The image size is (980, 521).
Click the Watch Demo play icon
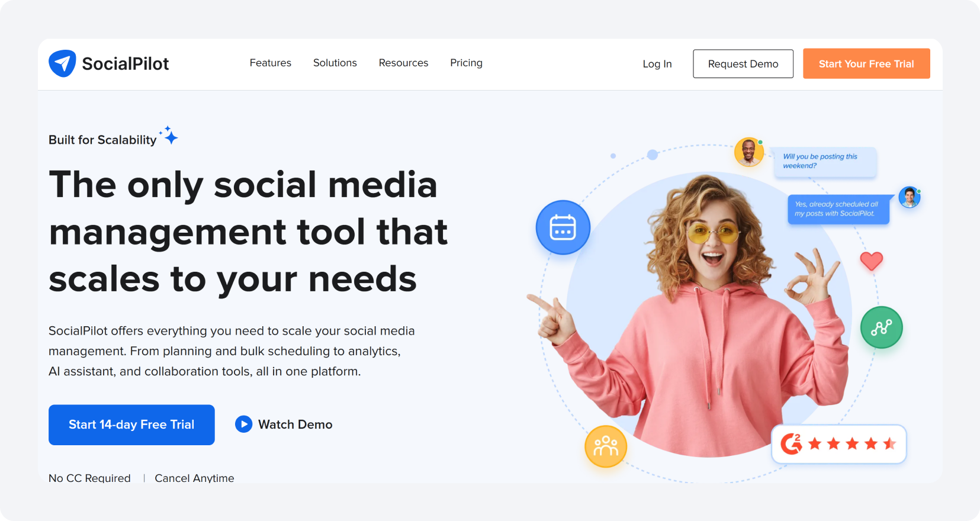pyautogui.click(x=243, y=424)
